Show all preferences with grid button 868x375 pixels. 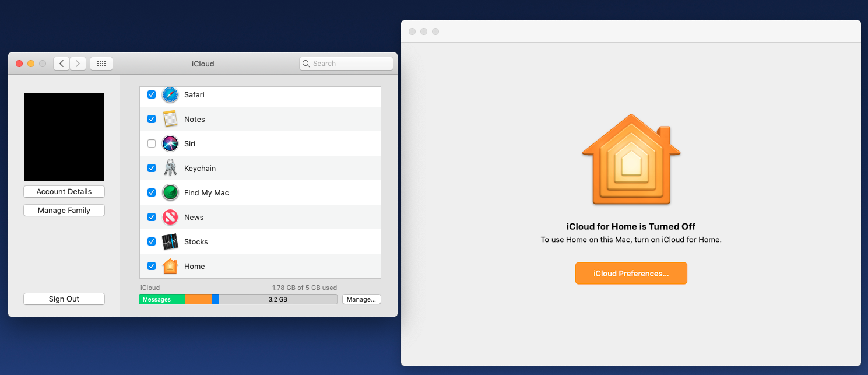click(x=101, y=64)
